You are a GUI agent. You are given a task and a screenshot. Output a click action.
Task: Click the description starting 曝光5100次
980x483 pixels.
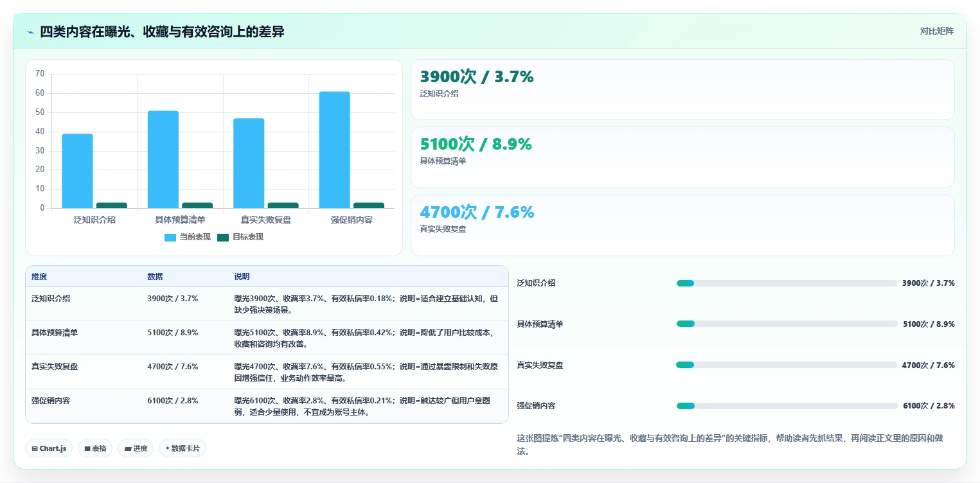(x=366, y=338)
